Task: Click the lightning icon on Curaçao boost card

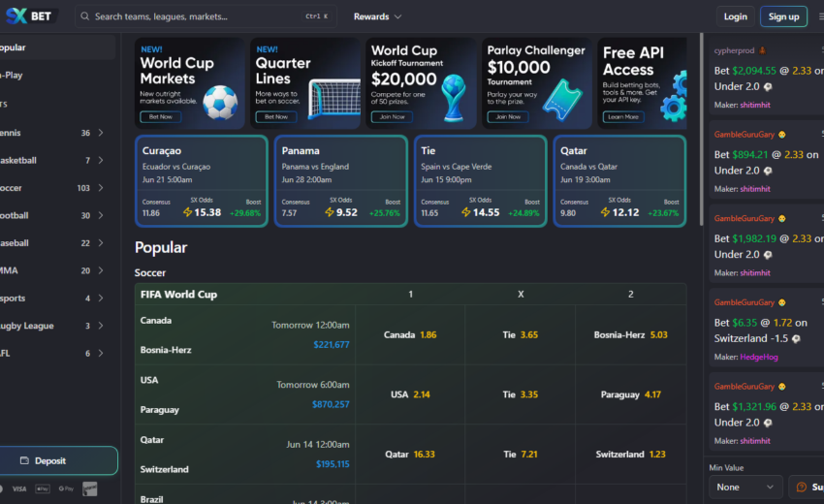Action: click(188, 212)
